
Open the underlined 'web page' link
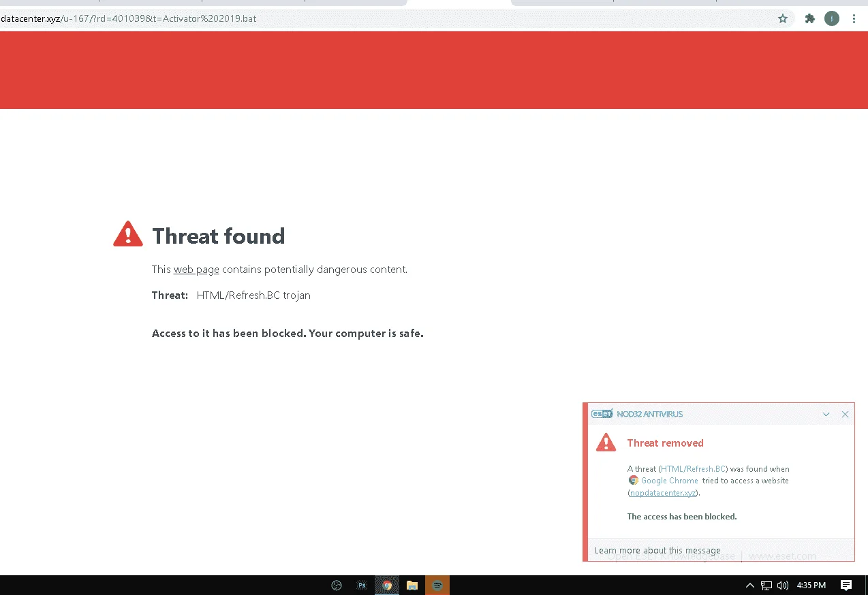pos(196,270)
